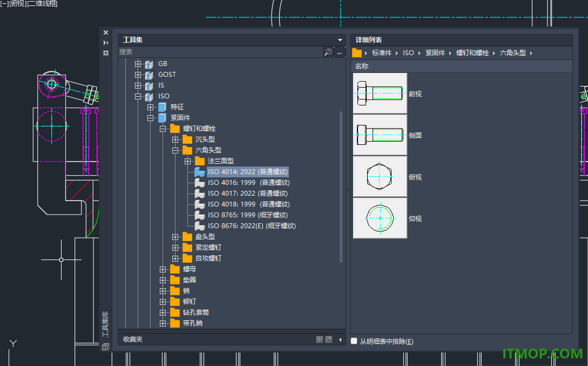Click the [-] viewport control label
This screenshot has width=588, height=366.
pyautogui.click(x=4, y=3)
